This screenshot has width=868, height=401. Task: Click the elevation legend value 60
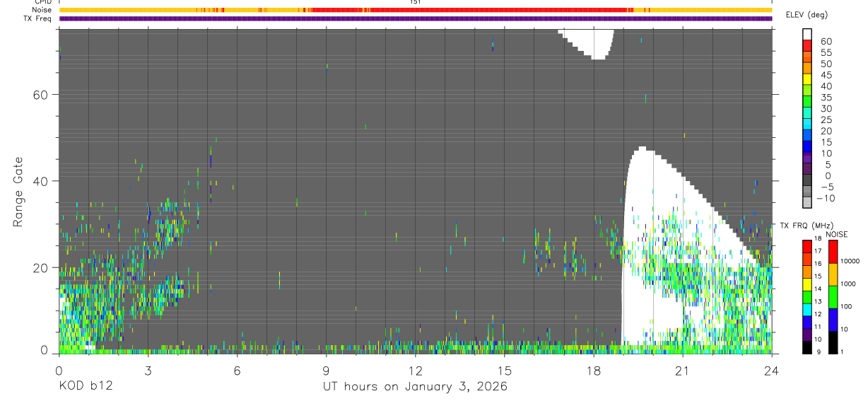coord(826,41)
